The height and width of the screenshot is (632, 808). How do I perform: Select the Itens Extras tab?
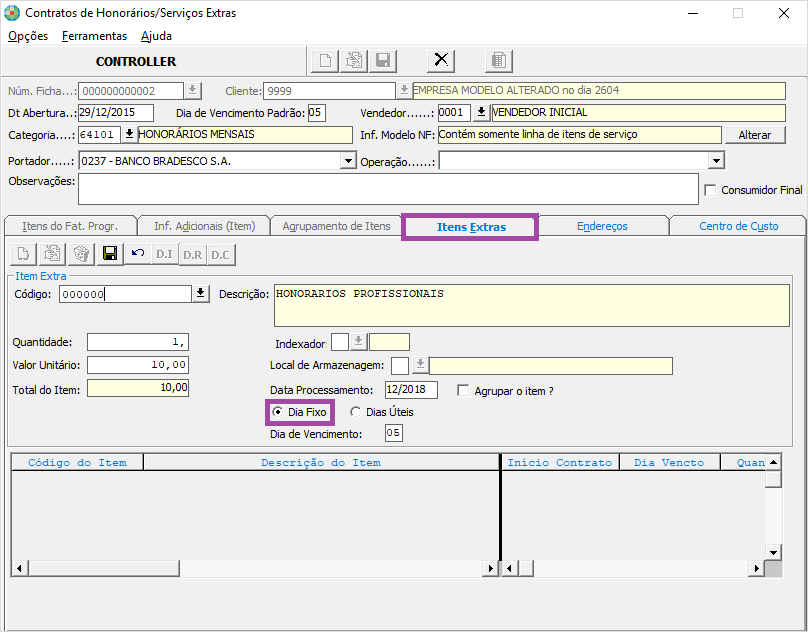(x=471, y=227)
